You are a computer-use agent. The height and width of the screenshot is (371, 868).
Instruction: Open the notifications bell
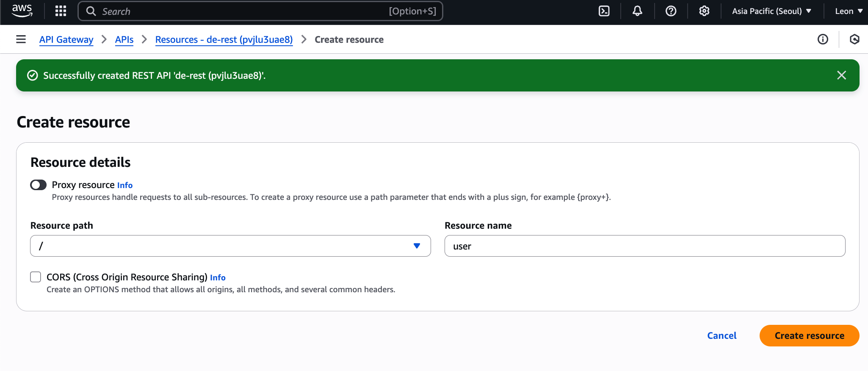click(637, 11)
